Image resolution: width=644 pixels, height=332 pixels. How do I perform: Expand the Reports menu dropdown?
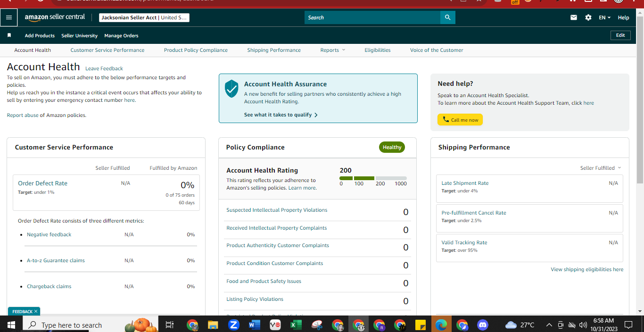(332, 50)
